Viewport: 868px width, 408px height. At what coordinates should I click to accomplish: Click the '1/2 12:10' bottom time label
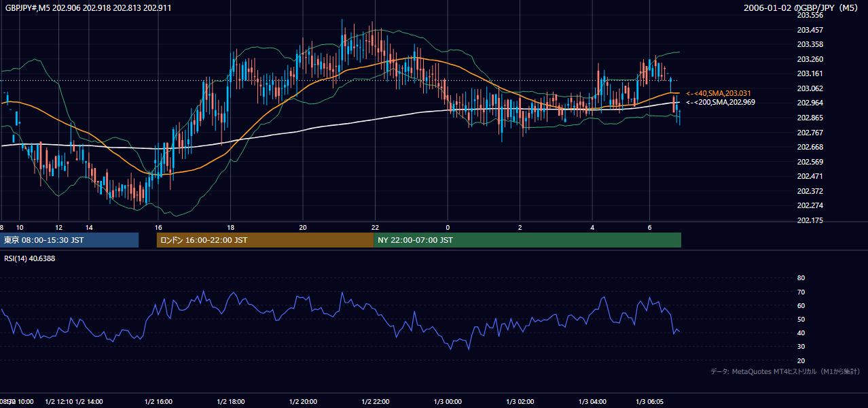58,402
